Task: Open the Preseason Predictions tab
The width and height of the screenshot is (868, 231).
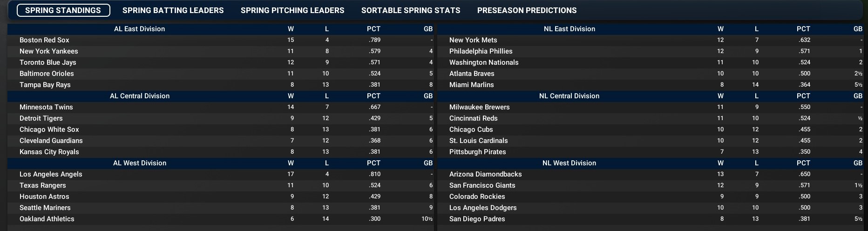Action: point(527,10)
